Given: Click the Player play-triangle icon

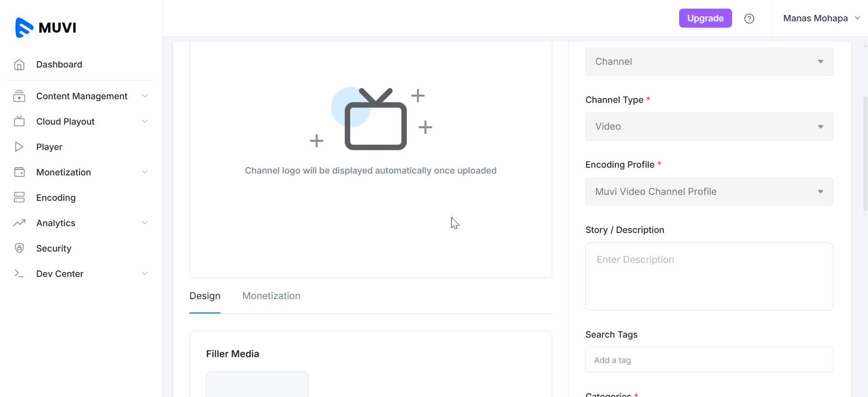Looking at the screenshot, I should [x=19, y=147].
